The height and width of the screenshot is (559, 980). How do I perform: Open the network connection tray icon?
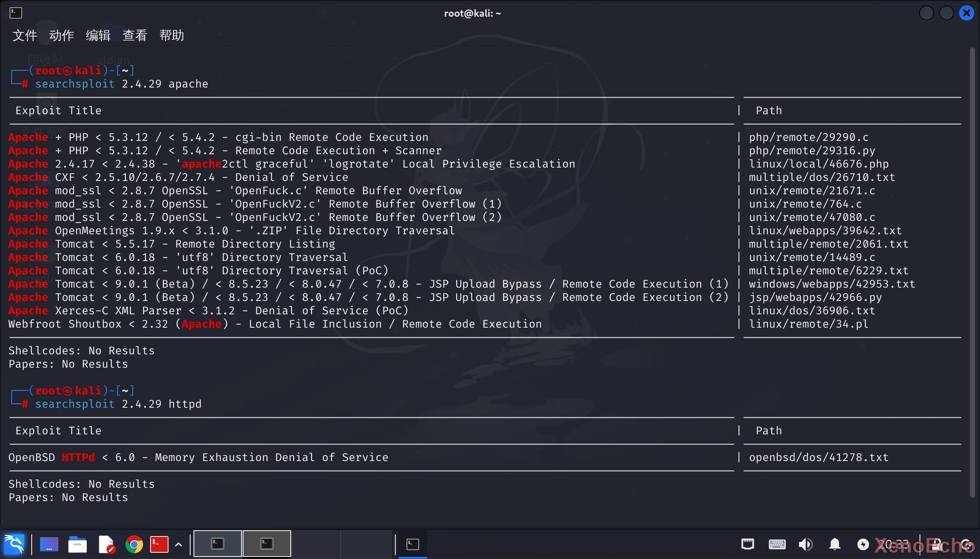(747, 544)
